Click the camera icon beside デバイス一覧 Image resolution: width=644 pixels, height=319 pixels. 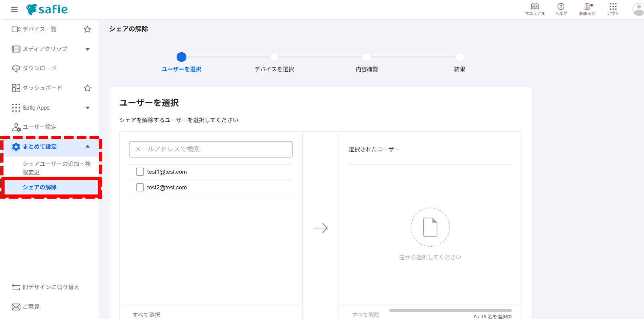click(16, 29)
